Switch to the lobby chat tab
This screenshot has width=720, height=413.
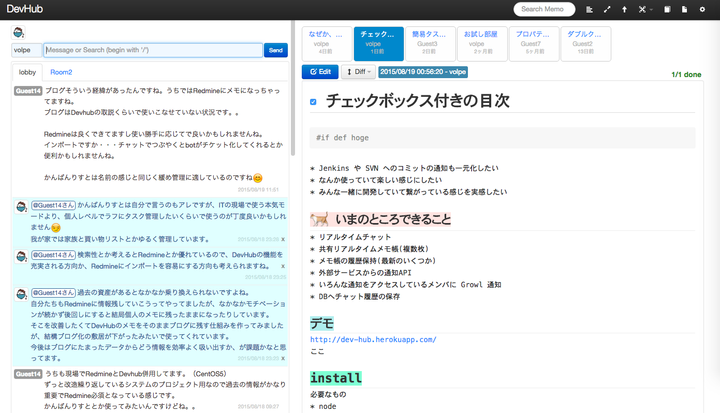click(27, 72)
